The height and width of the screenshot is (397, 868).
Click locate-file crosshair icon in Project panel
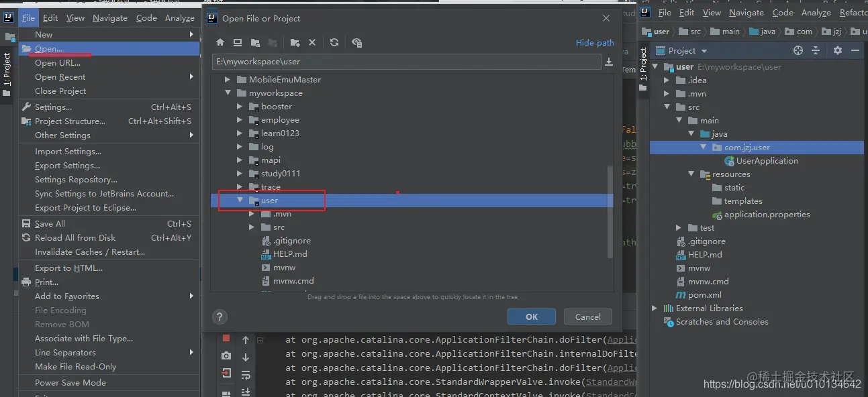(798, 50)
